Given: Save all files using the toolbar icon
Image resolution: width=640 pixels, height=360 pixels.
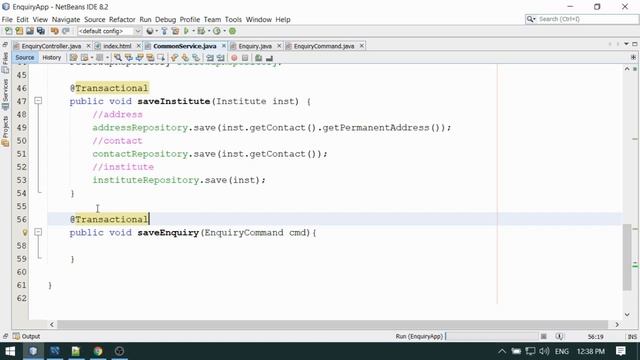Looking at the screenshot, I should 41,31.
